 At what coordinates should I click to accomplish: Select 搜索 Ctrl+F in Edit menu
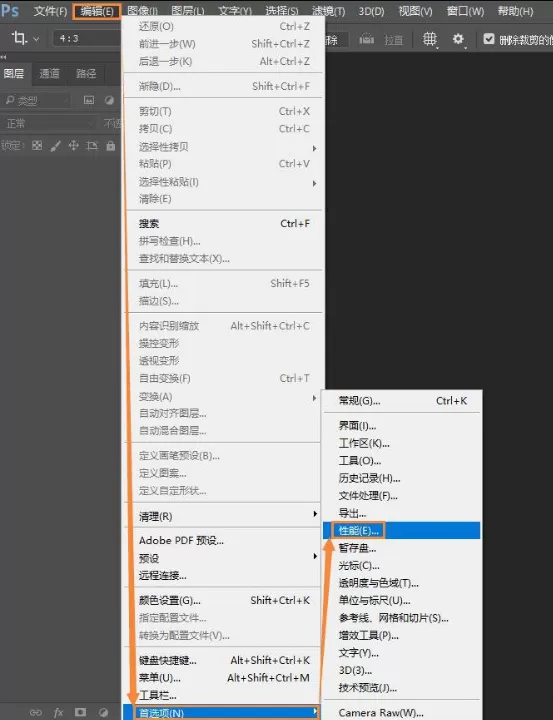tap(223, 224)
